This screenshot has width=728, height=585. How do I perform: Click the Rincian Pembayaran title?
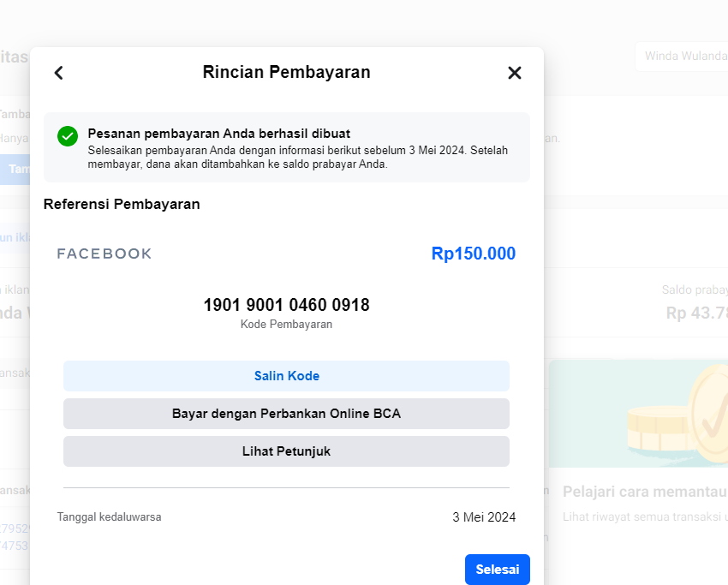tap(286, 73)
